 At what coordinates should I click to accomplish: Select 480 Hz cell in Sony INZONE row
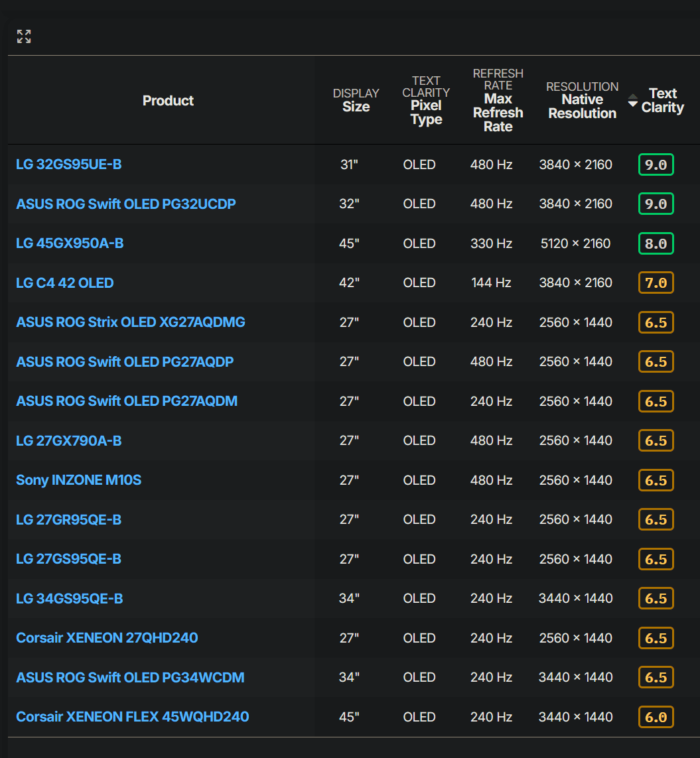coord(492,480)
